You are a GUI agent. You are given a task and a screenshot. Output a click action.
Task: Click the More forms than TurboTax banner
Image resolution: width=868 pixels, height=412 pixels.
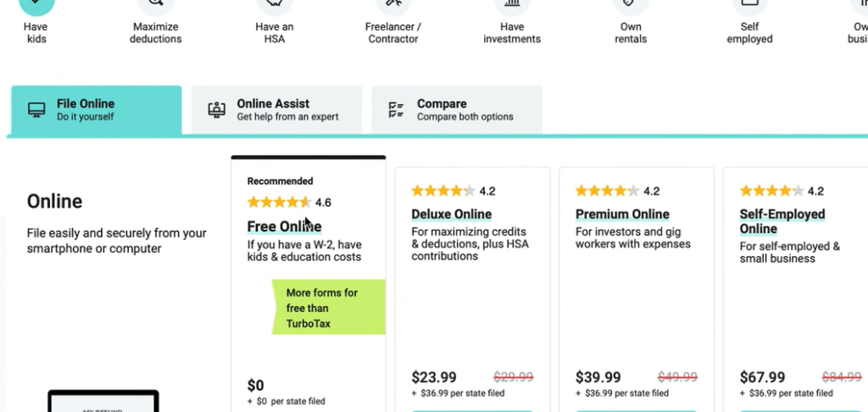(x=328, y=307)
